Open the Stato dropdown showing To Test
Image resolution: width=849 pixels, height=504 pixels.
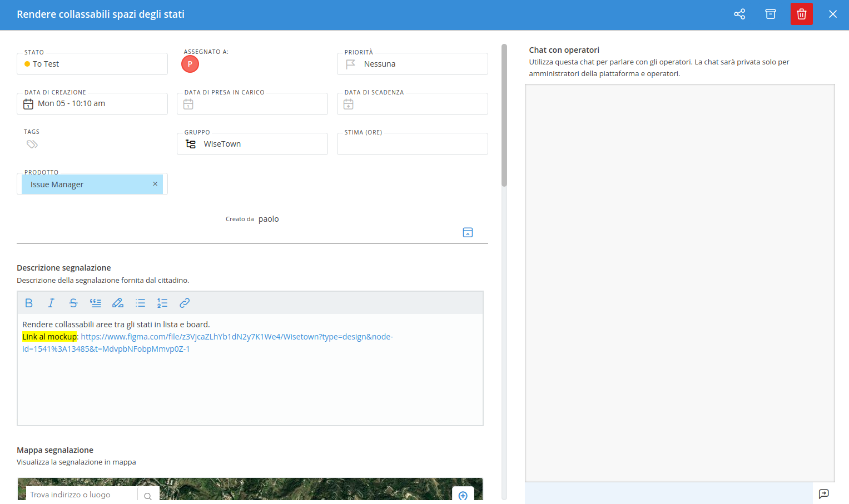tap(92, 64)
